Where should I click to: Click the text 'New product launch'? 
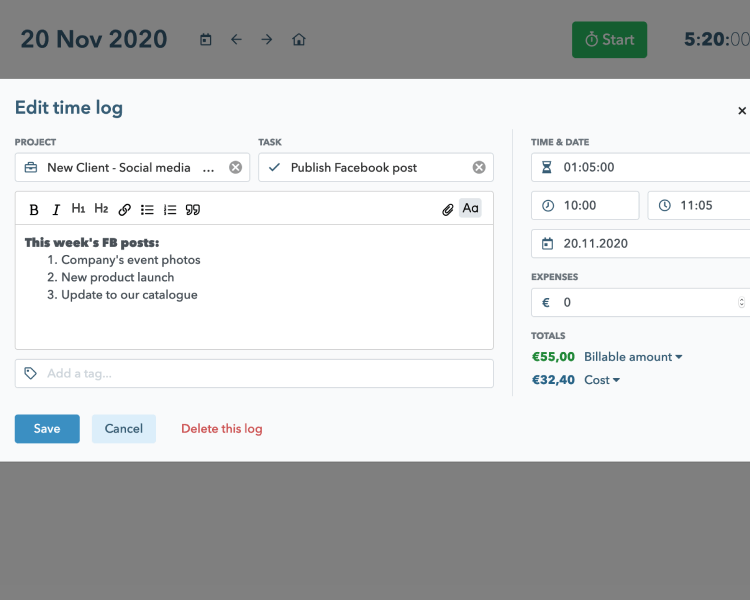[x=118, y=278]
